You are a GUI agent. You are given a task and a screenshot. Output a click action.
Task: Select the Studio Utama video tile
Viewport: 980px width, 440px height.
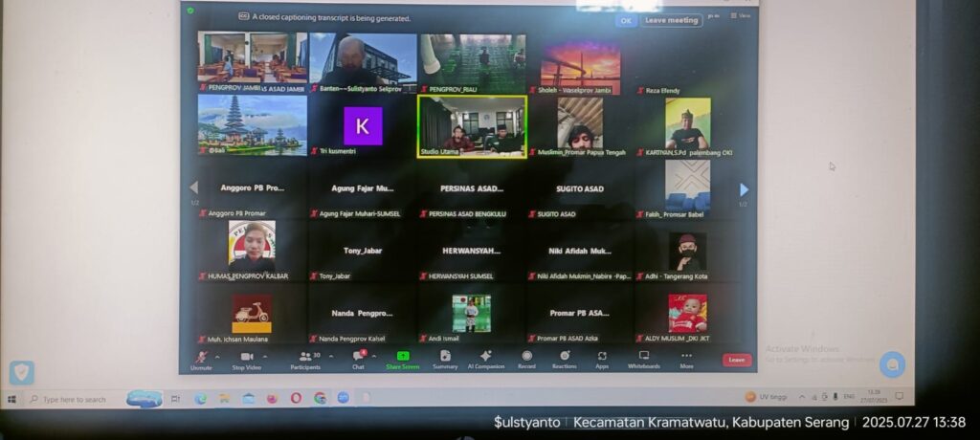tap(472, 125)
